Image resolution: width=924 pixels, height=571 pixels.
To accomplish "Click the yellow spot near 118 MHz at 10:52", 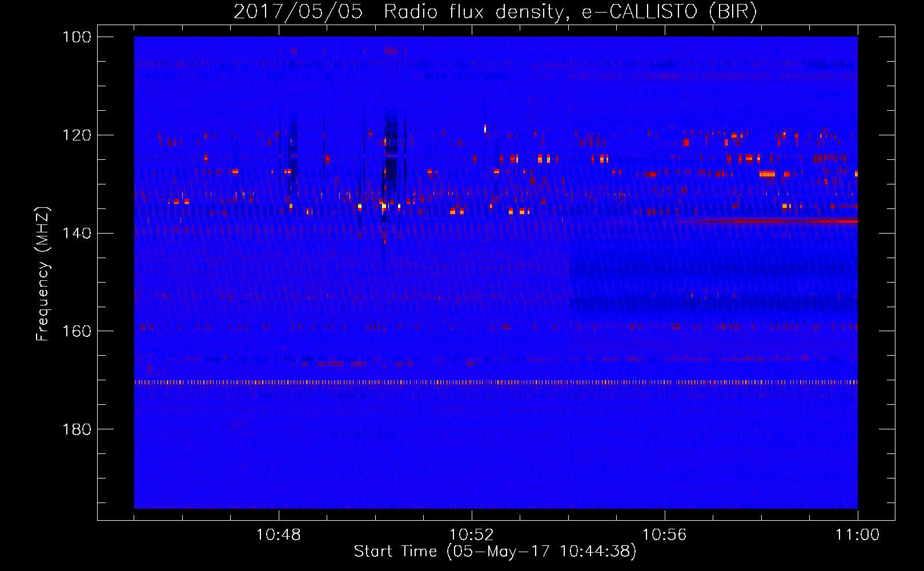I will click(485, 128).
